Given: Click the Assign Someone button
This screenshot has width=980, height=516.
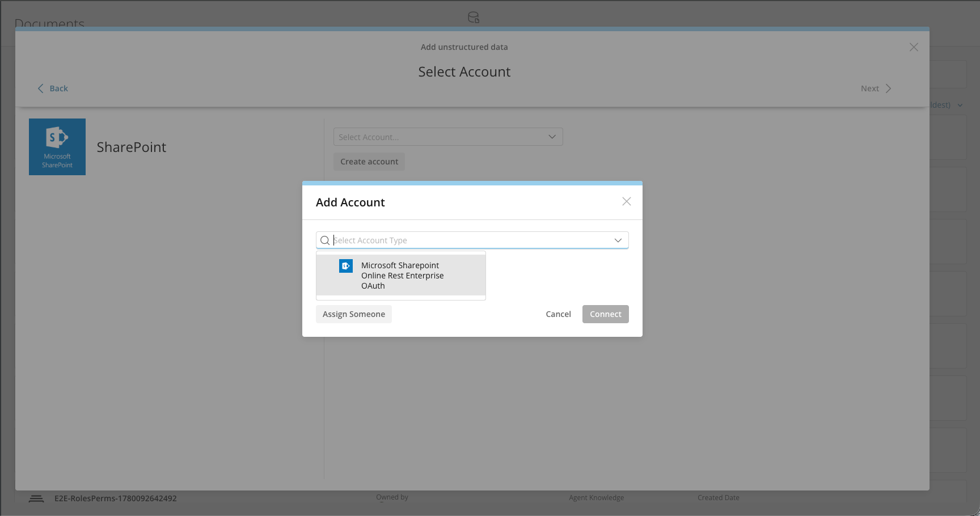Looking at the screenshot, I should coord(354,314).
